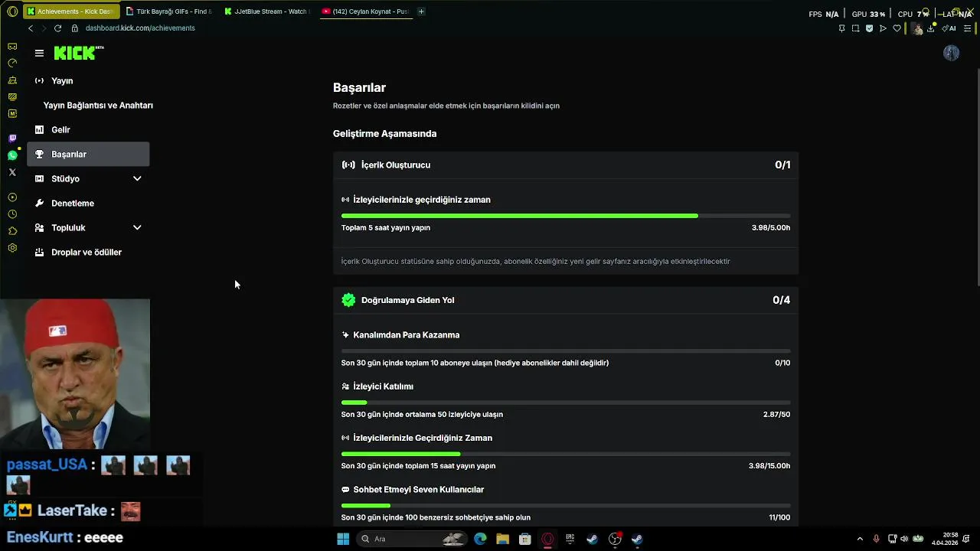
Task: Open Kick account avatar menu
Action: [951, 53]
